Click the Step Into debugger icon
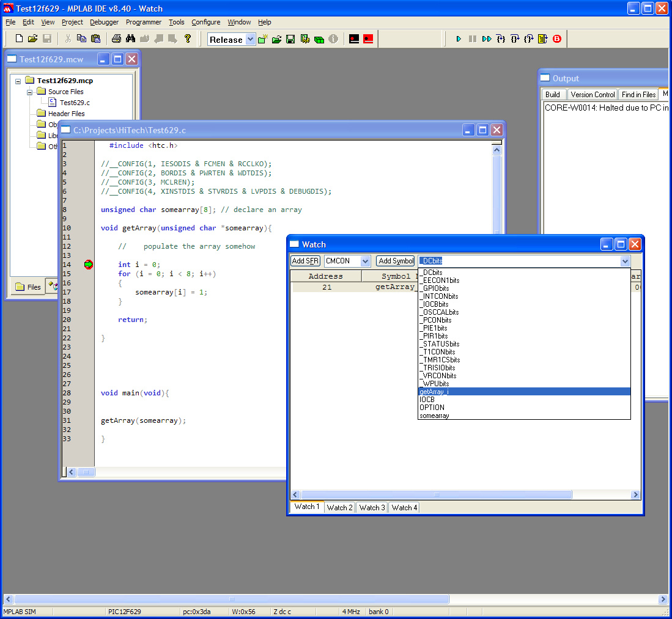The width and height of the screenshot is (672, 619). (501, 39)
